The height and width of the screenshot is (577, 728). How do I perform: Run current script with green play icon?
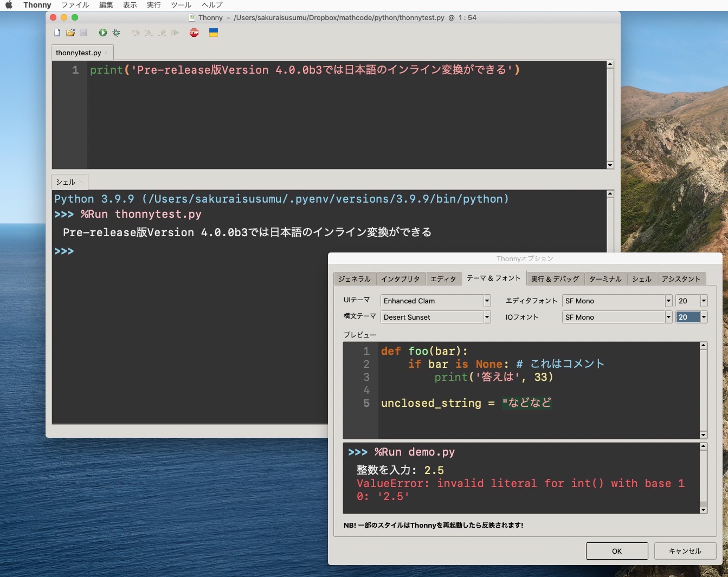pyautogui.click(x=103, y=33)
